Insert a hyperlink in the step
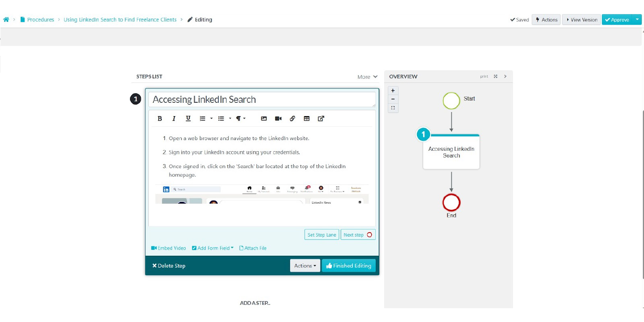Screen dimensions: 644x322 [292, 119]
